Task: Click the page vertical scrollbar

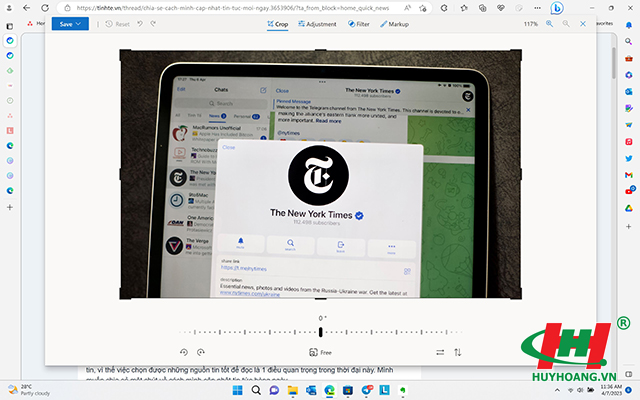Action: tap(614, 63)
